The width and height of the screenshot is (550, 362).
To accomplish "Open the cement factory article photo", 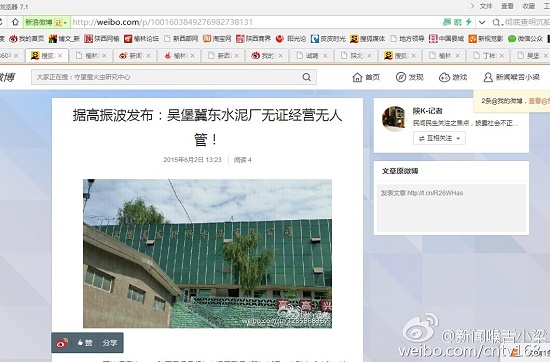I will tap(207, 254).
